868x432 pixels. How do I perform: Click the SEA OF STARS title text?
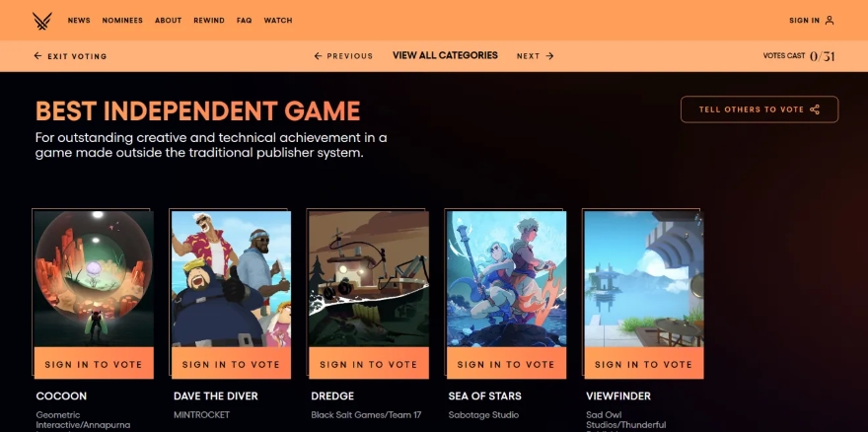click(485, 396)
